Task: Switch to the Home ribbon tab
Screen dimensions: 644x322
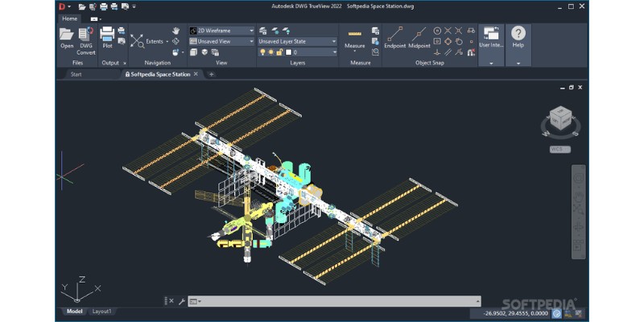Action: [69, 19]
